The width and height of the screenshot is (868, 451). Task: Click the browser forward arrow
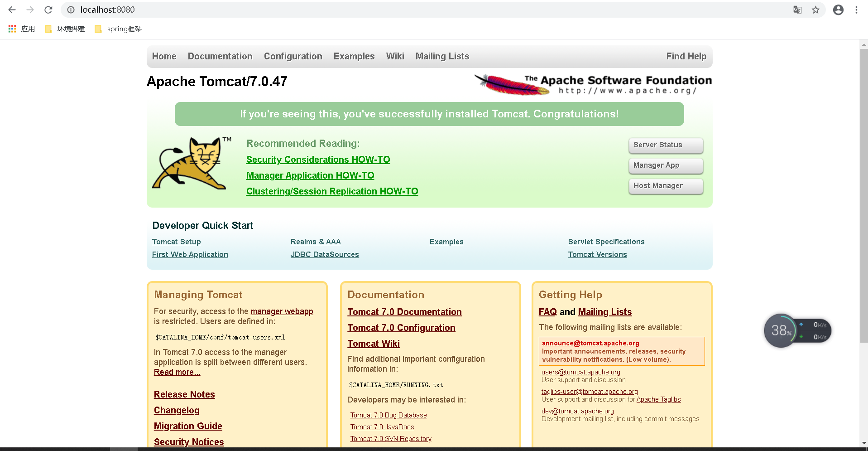(30, 10)
